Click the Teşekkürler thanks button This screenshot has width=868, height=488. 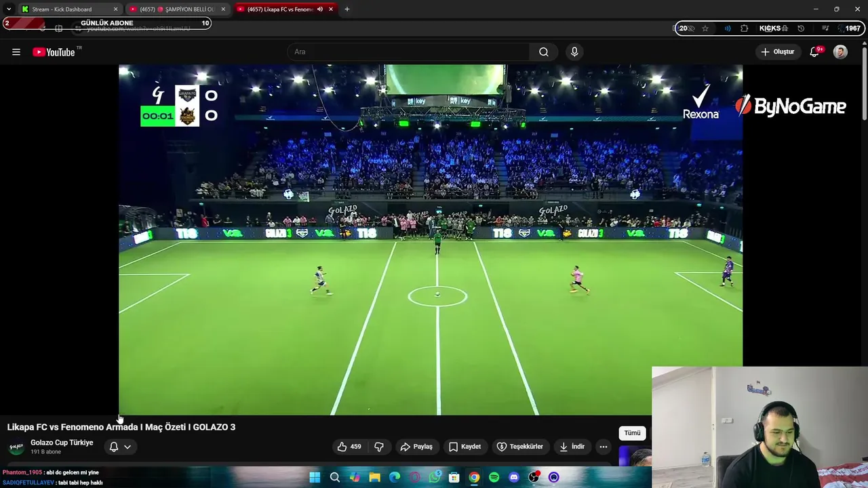click(x=520, y=447)
